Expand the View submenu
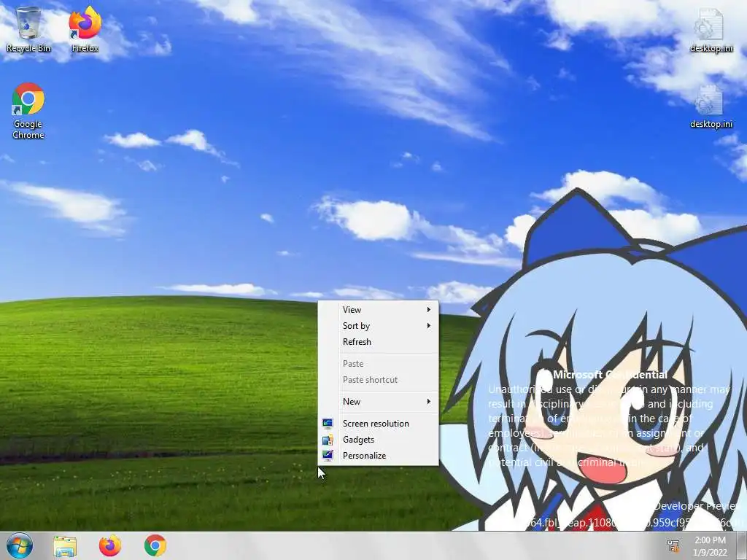Image resolution: width=747 pixels, height=560 pixels. pyautogui.click(x=379, y=309)
